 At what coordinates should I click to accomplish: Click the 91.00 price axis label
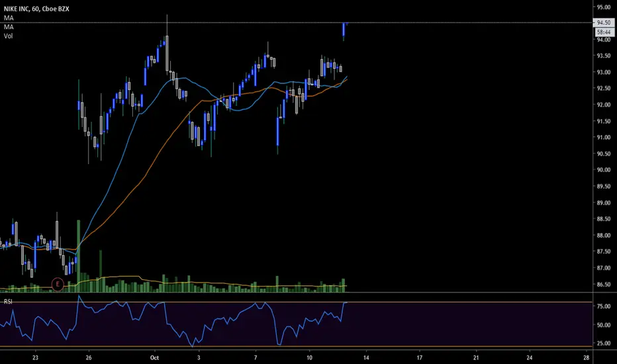tap(604, 138)
